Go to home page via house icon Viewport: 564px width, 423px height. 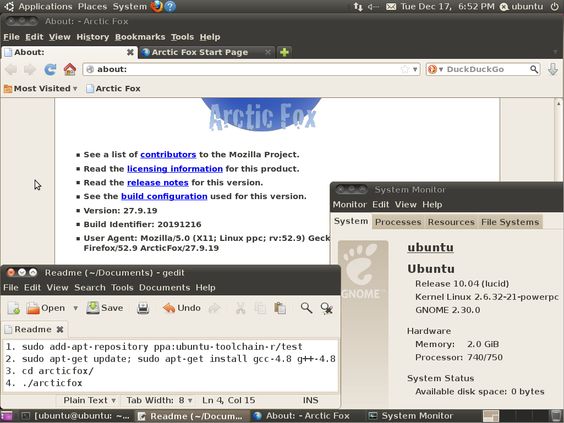tap(70, 69)
